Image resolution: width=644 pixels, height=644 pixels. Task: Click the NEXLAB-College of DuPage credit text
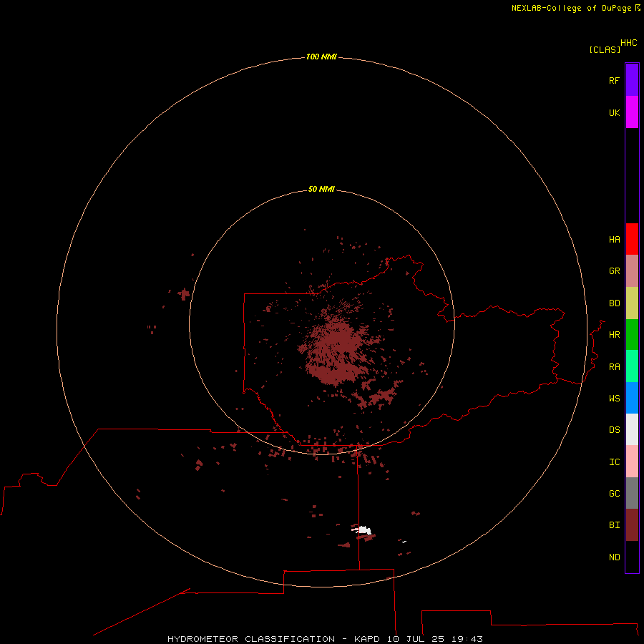pyautogui.click(x=571, y=8)
